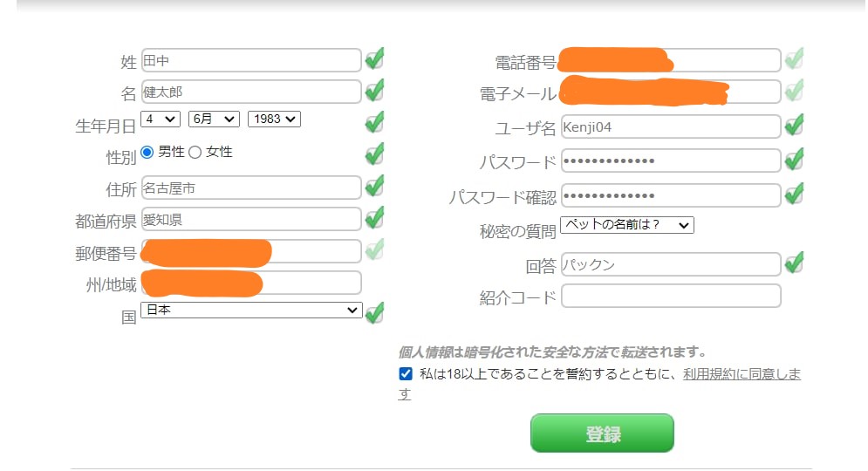
Task: Click the 姓 input field with 田中
Action: tap(251, 60)
